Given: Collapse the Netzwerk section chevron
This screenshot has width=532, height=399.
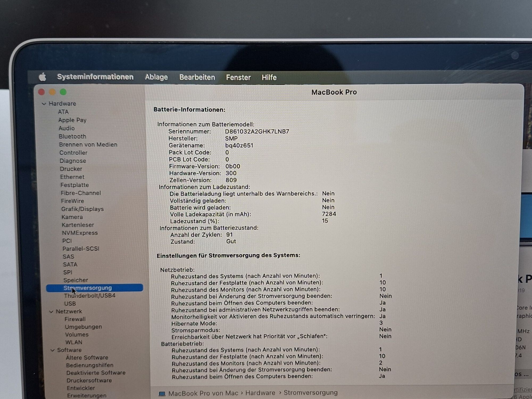Looking at the screenshot, I should coord(51,311).
